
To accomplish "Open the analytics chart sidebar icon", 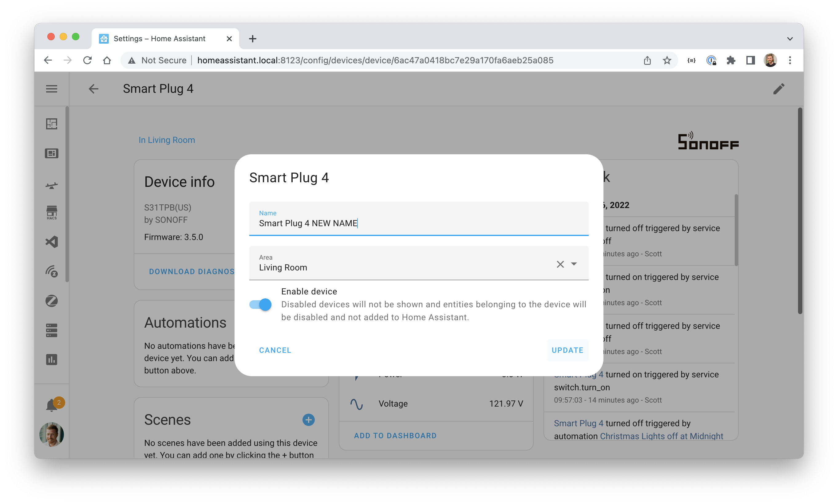I will pyautogui.click(x=52, y=359).
